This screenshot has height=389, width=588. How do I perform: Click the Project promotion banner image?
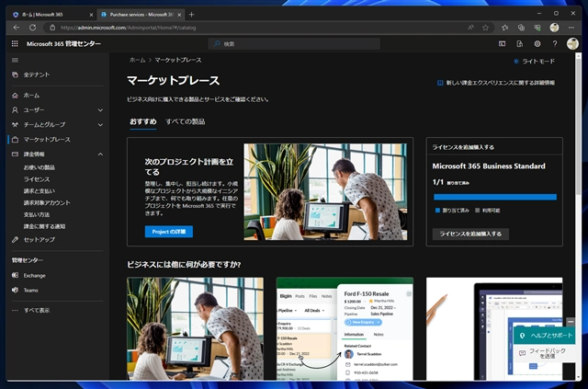pyautogui.click(x=325, y=191)
